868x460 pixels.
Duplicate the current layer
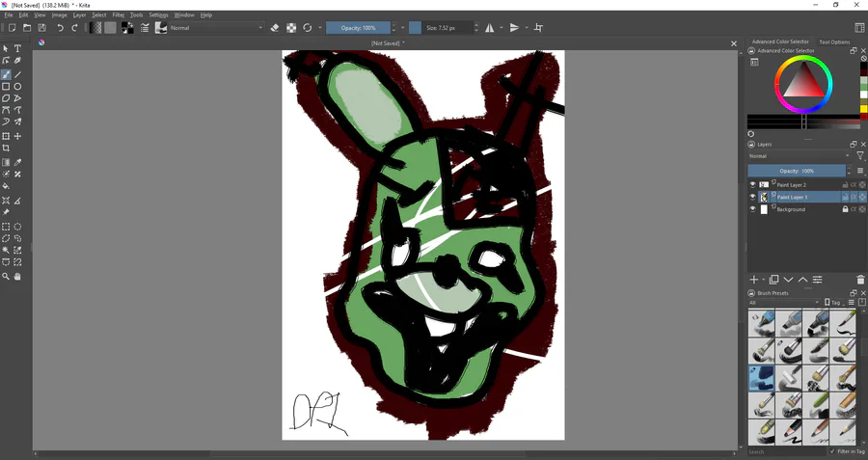tap(773, 280)
